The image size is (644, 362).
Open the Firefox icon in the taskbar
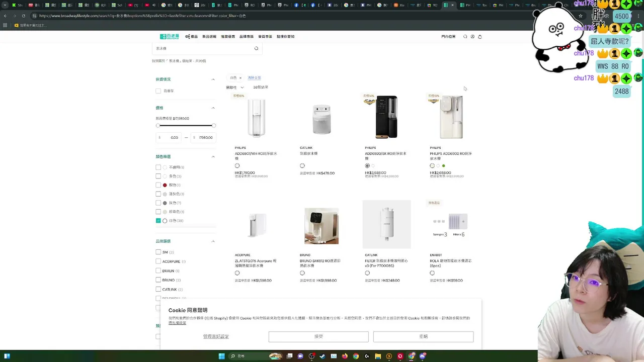pyautogui.click(x=345, y=356)
